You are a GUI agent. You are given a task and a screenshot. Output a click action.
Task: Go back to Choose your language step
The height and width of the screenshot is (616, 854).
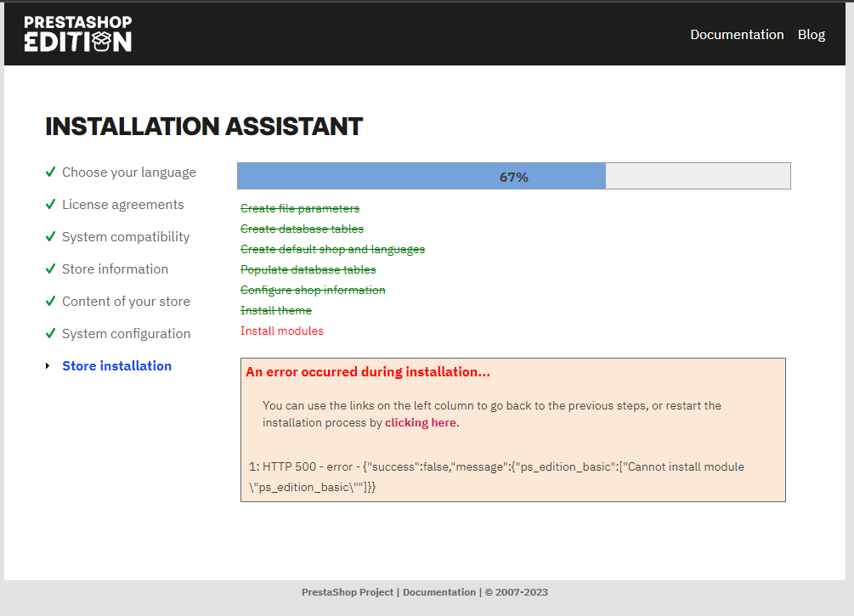[x=129, y=172]
